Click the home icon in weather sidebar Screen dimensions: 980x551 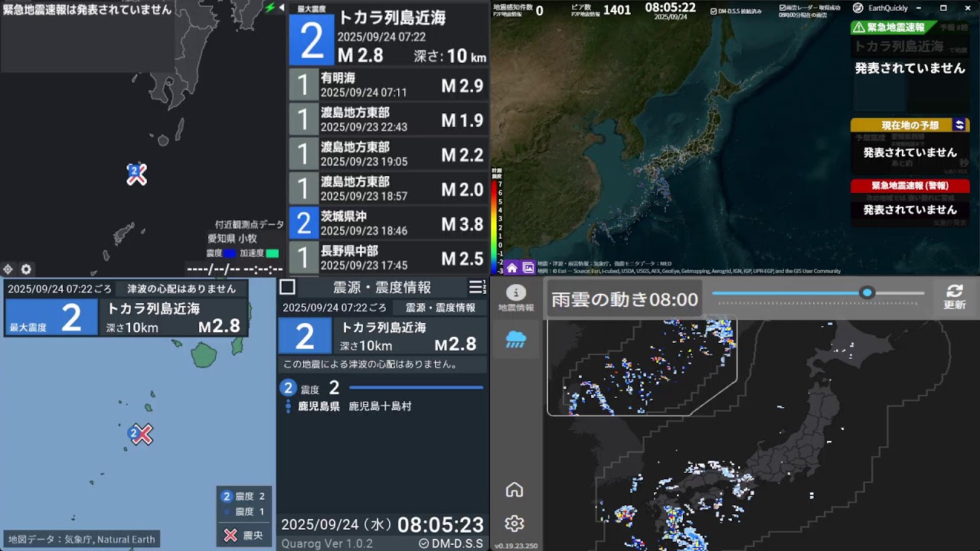[x=514, y=490]
